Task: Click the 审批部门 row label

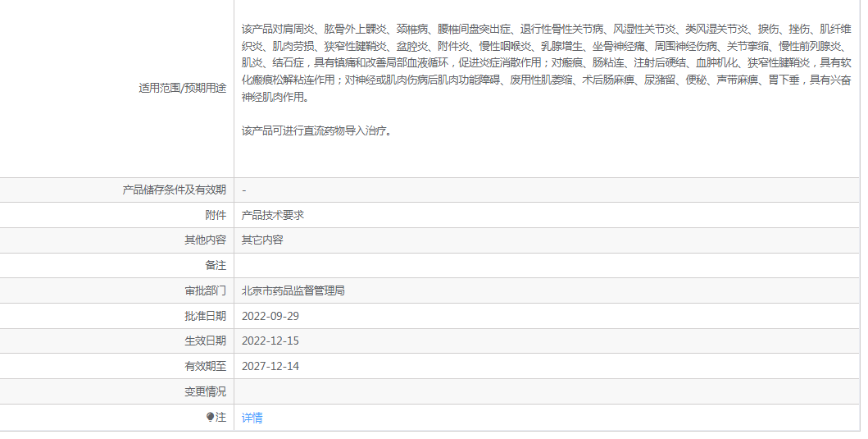Action: click(x=205, y=291)
